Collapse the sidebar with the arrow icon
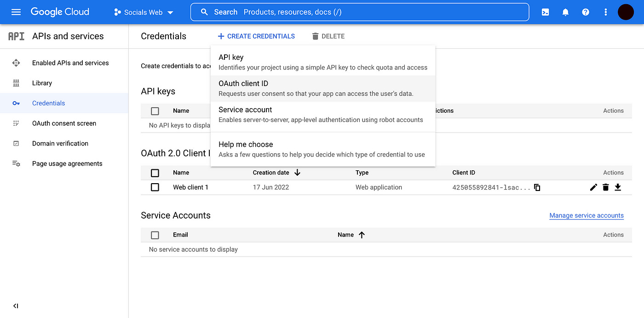This screenshot has height=318, width=644. [x=16, y=306]
